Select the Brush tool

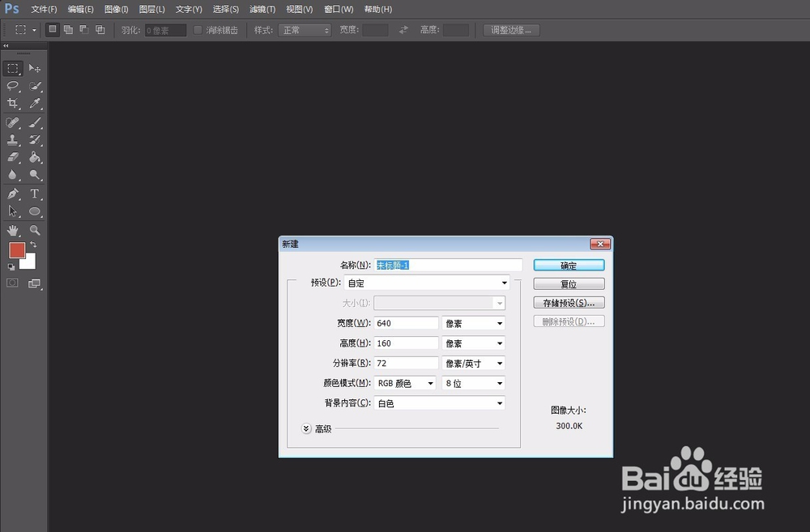34,122
